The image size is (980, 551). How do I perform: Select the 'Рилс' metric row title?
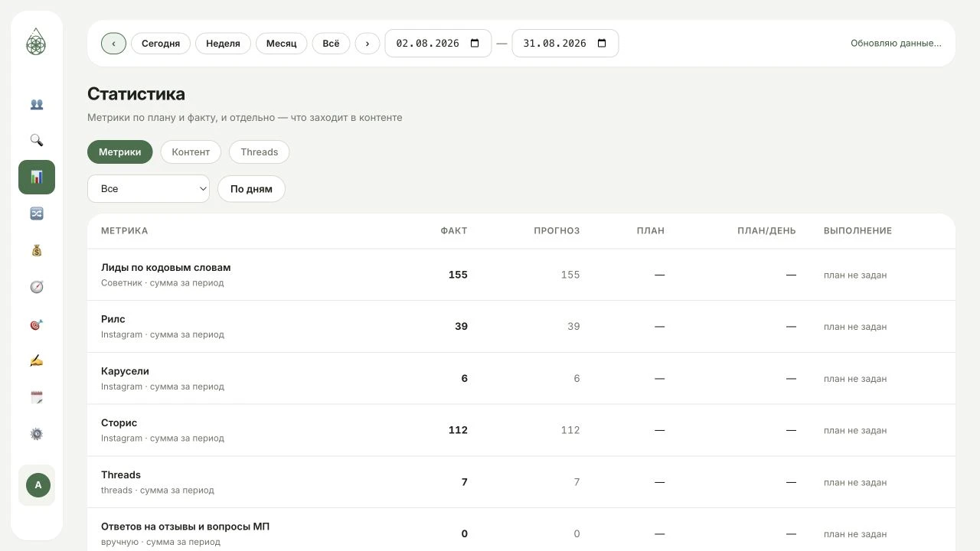coord(113,319)
